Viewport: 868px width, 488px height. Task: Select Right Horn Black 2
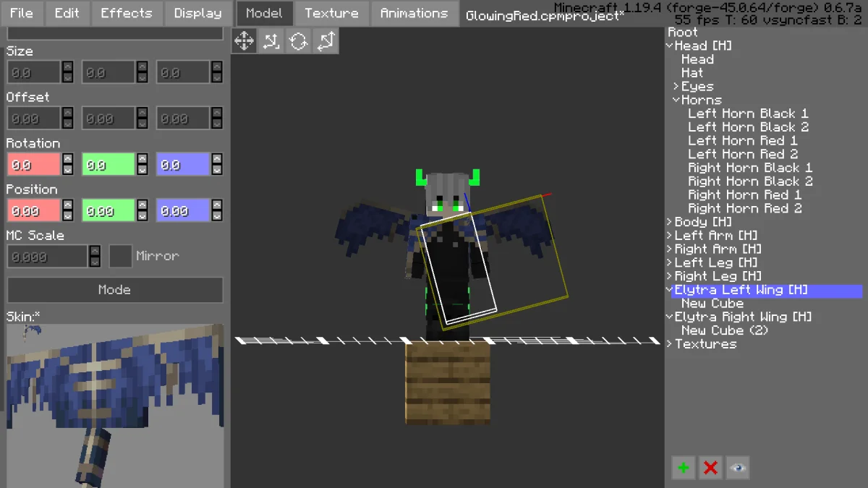750,181
